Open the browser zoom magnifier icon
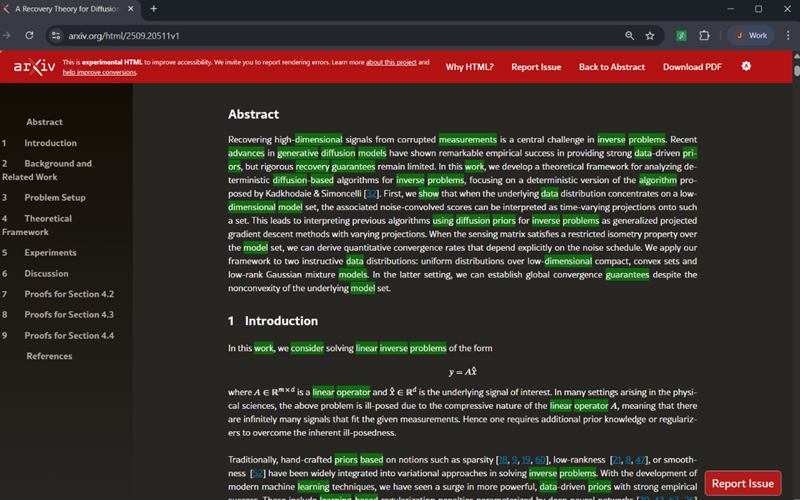The height and width of the screenshot is (500, 800). click(x=629, y=35)
